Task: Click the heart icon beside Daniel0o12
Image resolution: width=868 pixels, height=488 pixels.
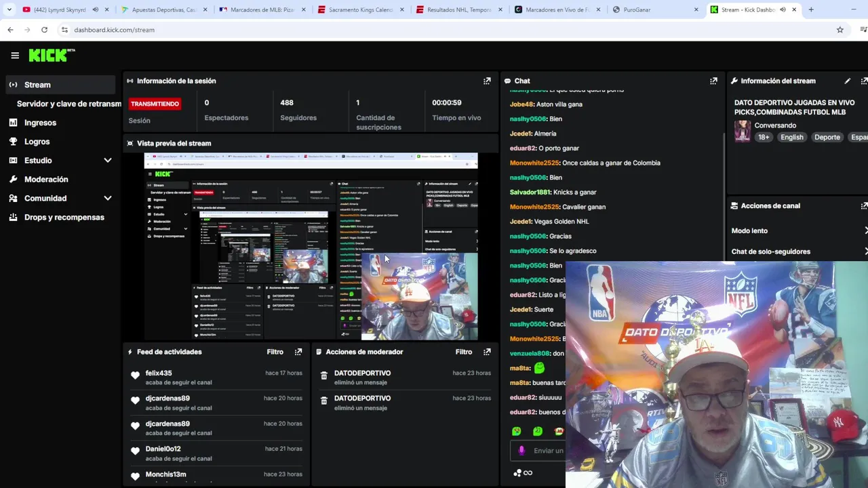Action: point(135,451)
